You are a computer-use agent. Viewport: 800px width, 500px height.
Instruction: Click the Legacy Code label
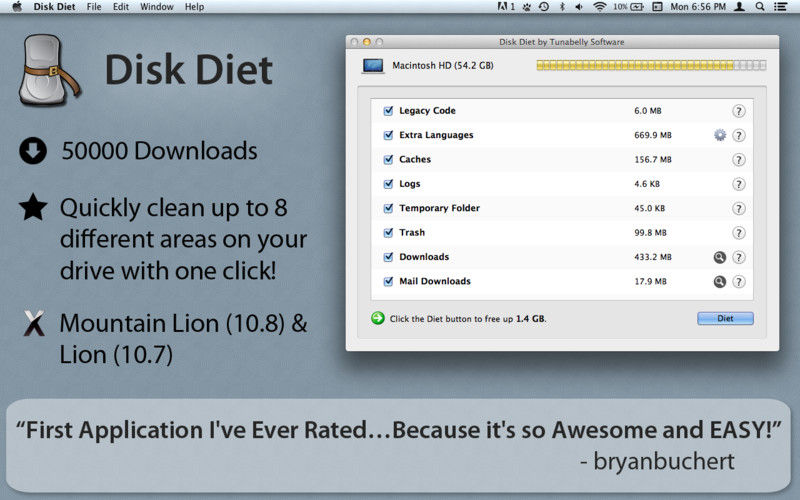(427, 111)
